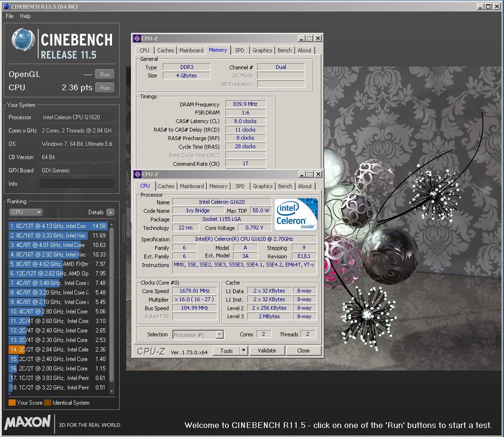Select ranking row 2 scoring 11.69
The height and width of the screenshot is (437, 504).
point(58,236)
